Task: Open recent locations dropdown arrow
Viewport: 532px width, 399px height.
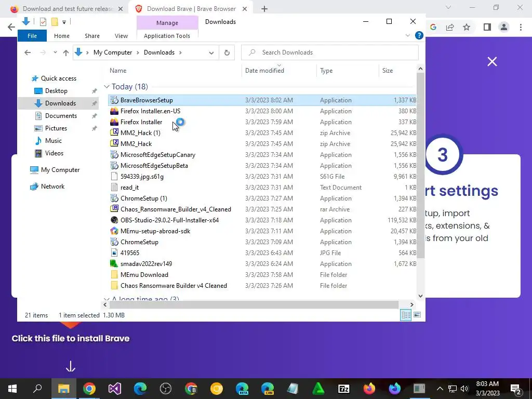Action: coord(55,52)
